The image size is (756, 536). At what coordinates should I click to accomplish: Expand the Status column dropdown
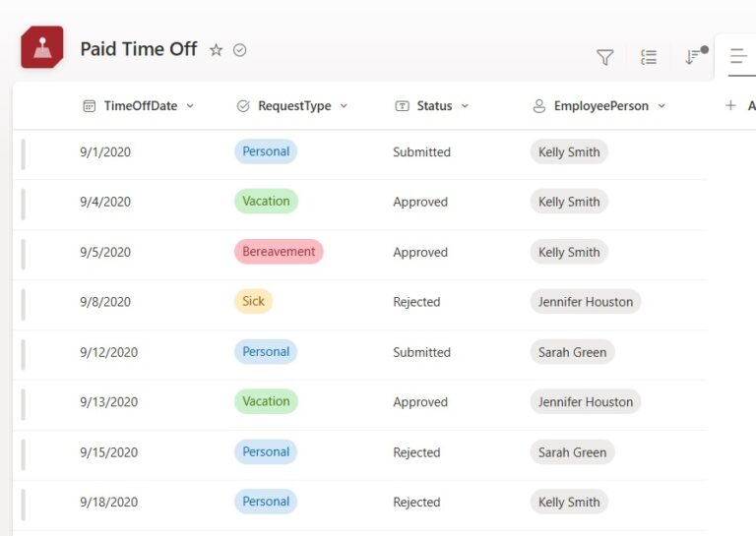point(465,106)
